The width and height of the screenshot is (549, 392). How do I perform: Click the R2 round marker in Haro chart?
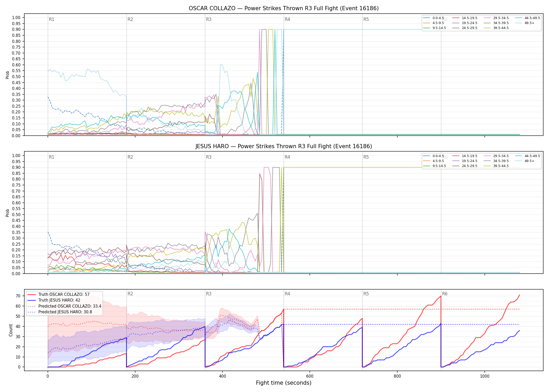[130, 157]
